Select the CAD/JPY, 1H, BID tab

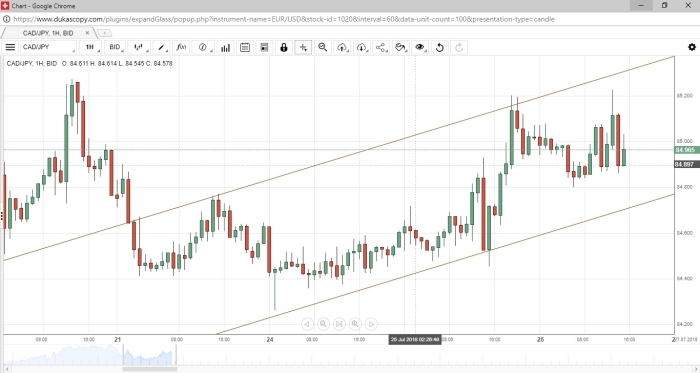pyautogui.click(x=48, y=33)
